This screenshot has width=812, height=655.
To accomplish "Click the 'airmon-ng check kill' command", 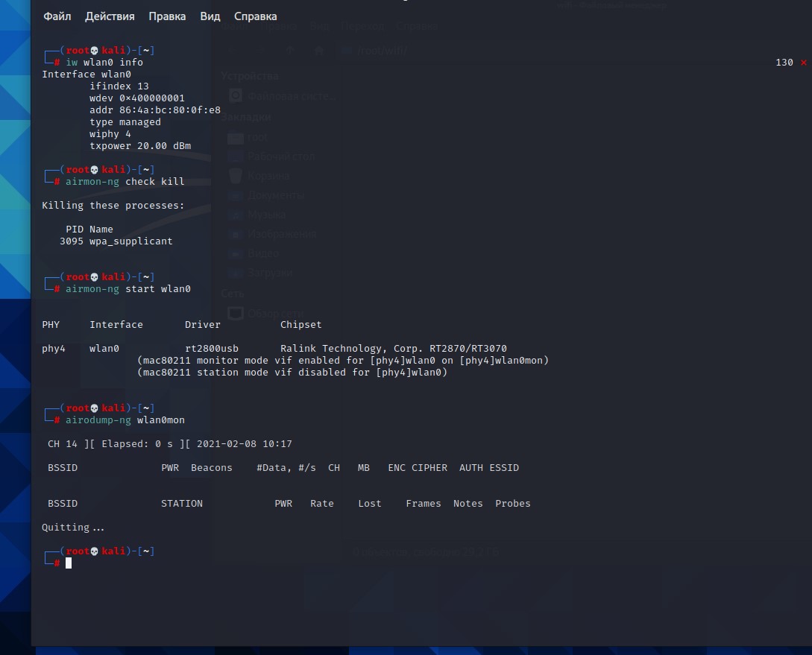I will [x=125, y=182].
